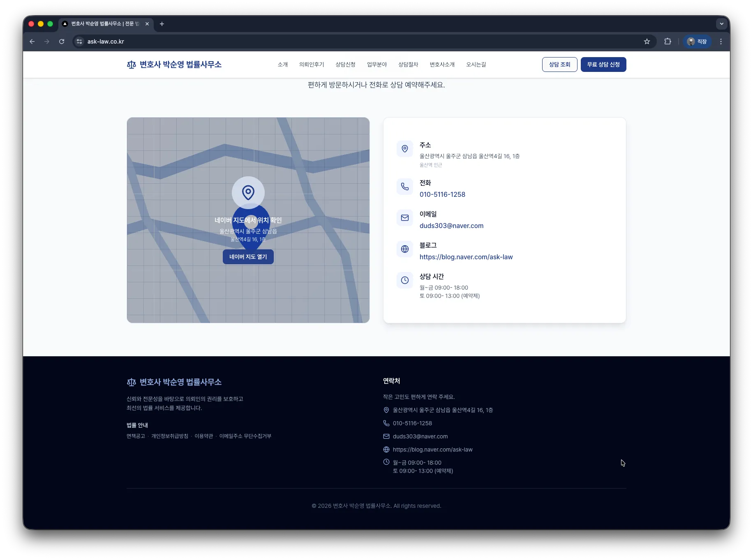This screenshot has width=753, height=560.
Task: Click the scales logo in the header
Action: pos(131,65)
